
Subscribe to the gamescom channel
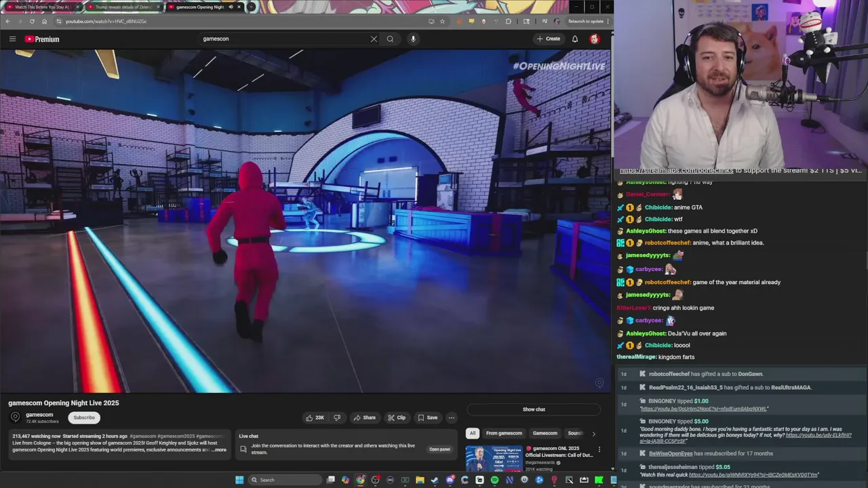pos(84,418)
